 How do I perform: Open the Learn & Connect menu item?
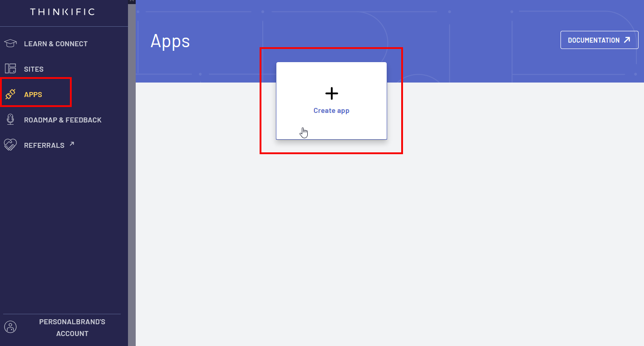click(56, 44)
